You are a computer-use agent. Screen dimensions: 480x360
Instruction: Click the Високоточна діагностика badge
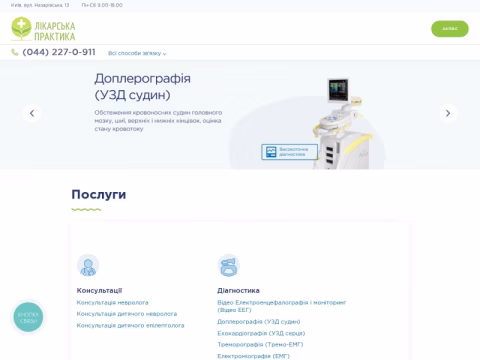point(289,152)
